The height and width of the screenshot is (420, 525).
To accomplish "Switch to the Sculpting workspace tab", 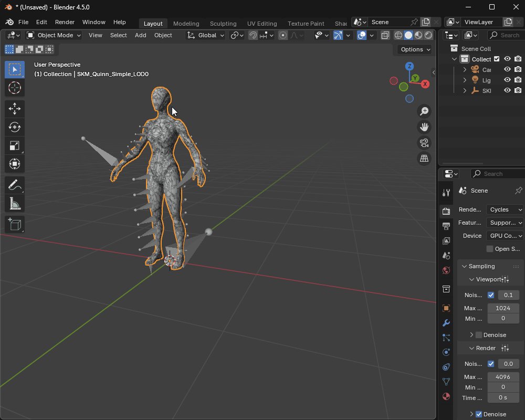I will (223, 24).
